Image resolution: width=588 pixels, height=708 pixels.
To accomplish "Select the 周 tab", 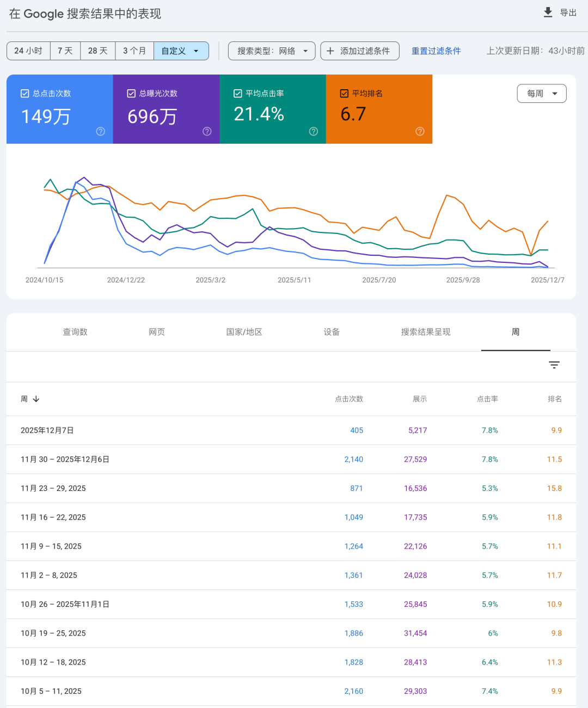I will pyautogui.click(x=516, y=332).
